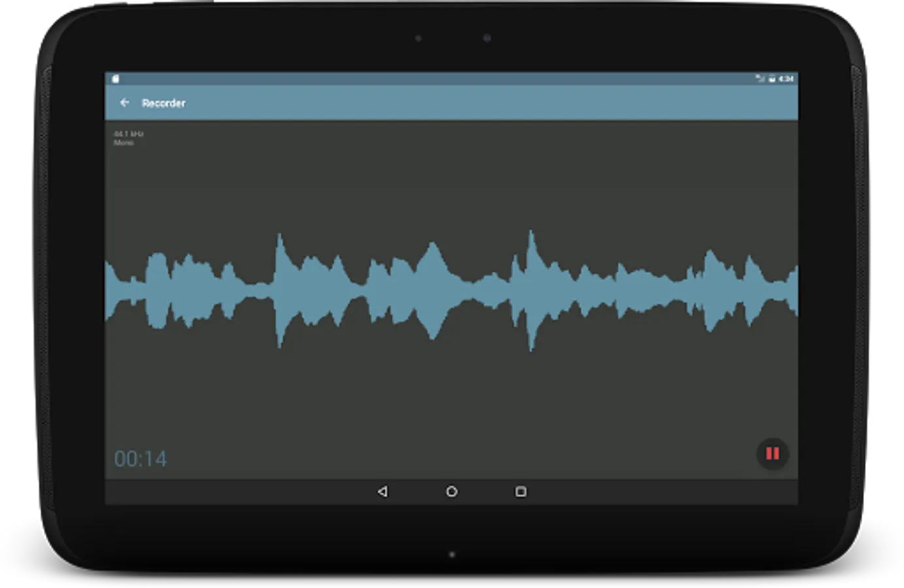Tap the clock time in status bar

tap(786, 78)
